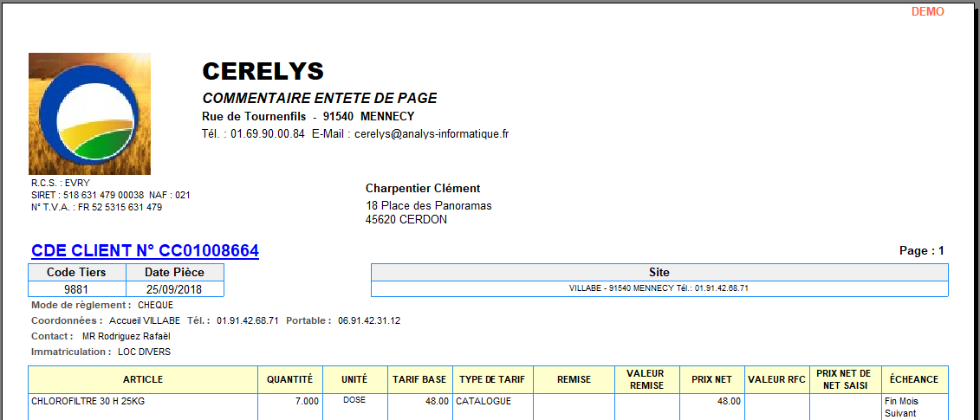
Task: Click the Code Tiers value 9881
Action: [76, 288]
